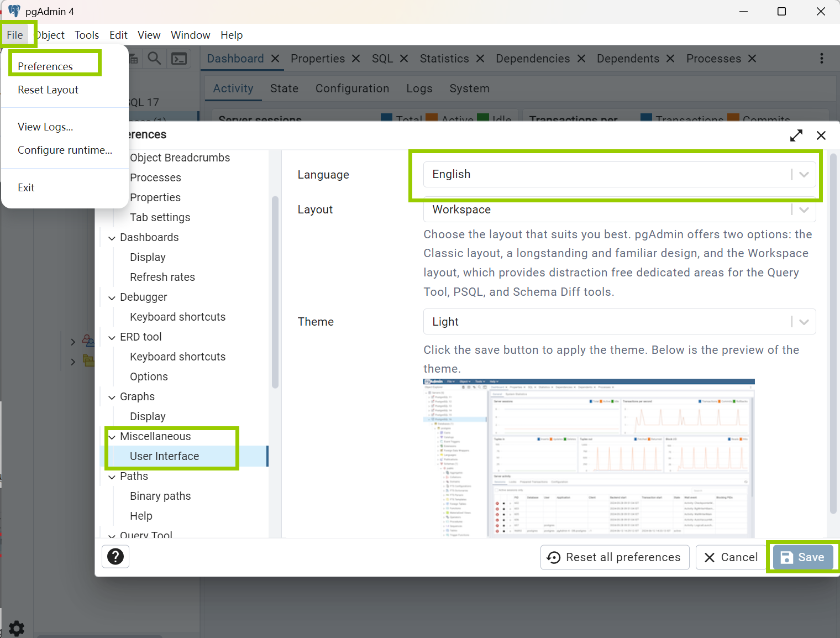This screenshot has height=638, width=840.
Task: Expand the Login/Group Roles tree node arrow
Action: [x=73, y=342]
